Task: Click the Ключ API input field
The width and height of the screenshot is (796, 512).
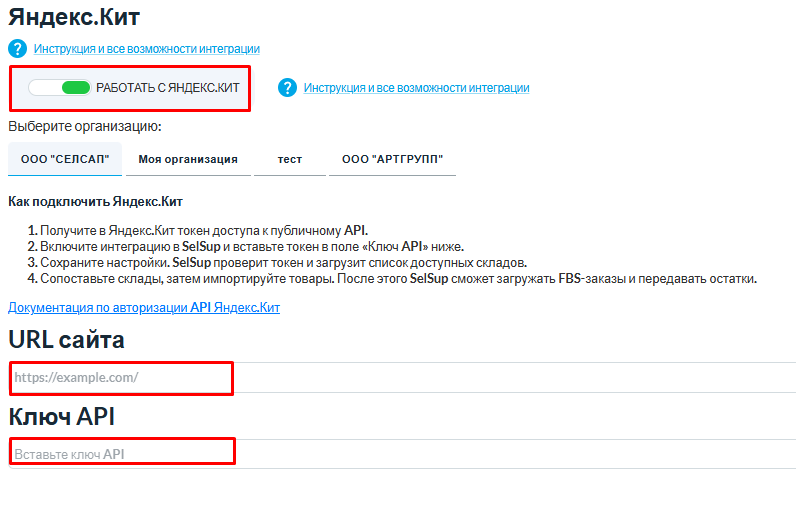Action: click(402, 454)
